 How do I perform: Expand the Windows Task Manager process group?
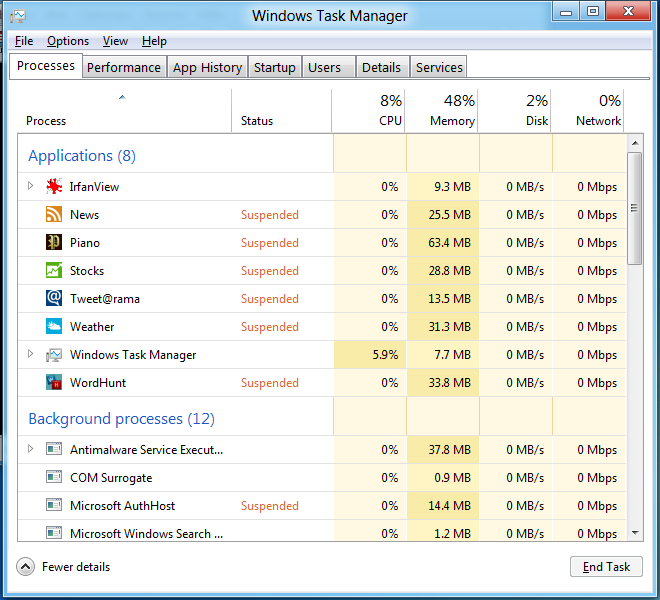pos(30,354)
